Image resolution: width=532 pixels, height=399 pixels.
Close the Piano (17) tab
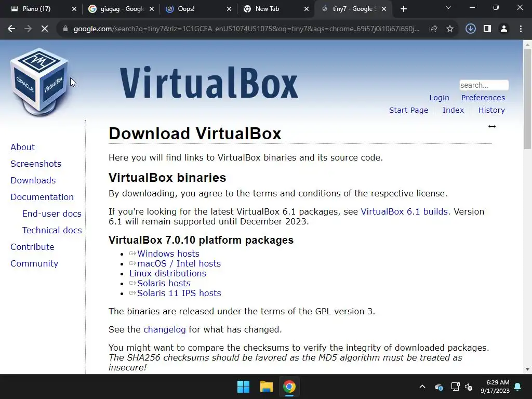[x=74, y=9]
